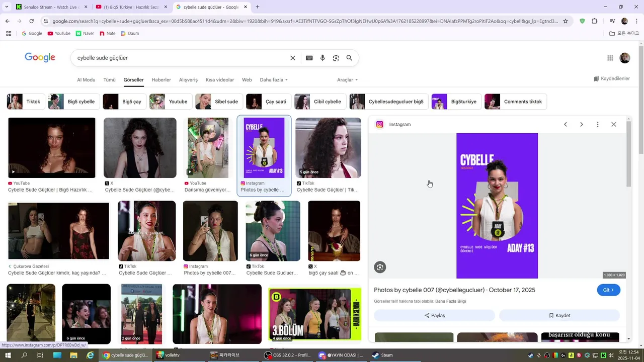
Task: Open the Chrome apps shortcut grid
Action: click(x=9, y=33)
